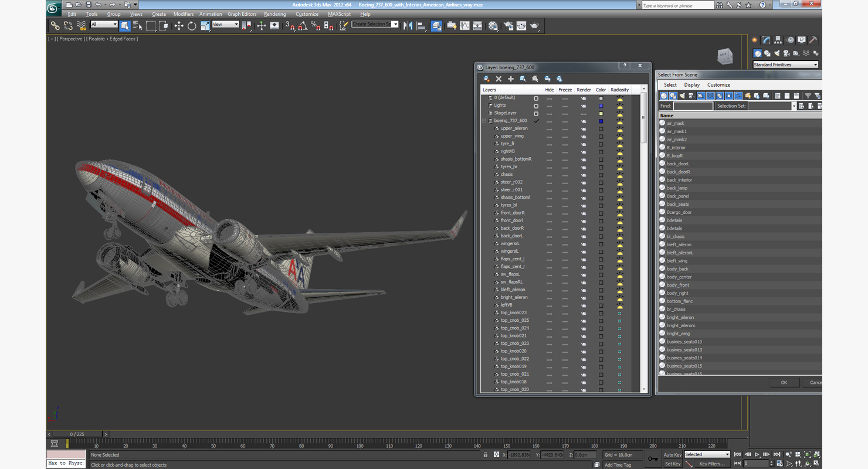Open the Modify panel tab icon
The height and width of the screenshot is (469, 868).
coord(766,40)
